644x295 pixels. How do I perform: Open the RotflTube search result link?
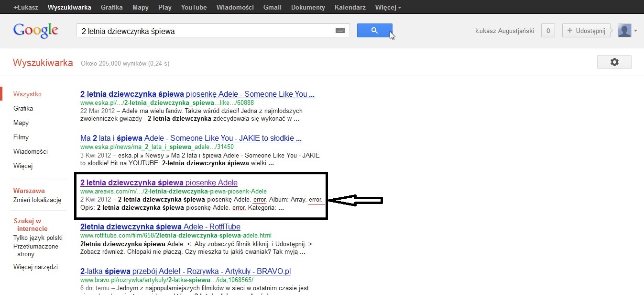(160, 227)
